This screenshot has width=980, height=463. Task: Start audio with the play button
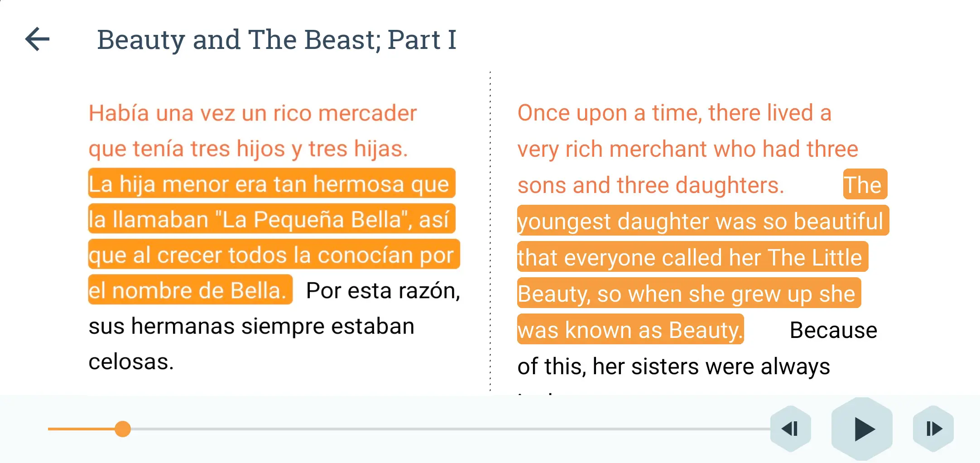(x=862, y=429)
